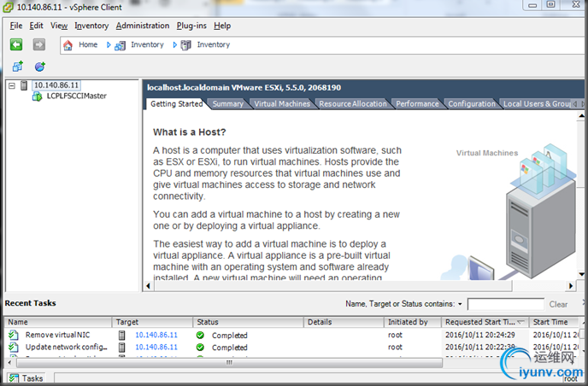Viewport: 588px width, 386px height.
Task: Click the content pane vertical scrollbar down arrow
Action: [581, 274]
